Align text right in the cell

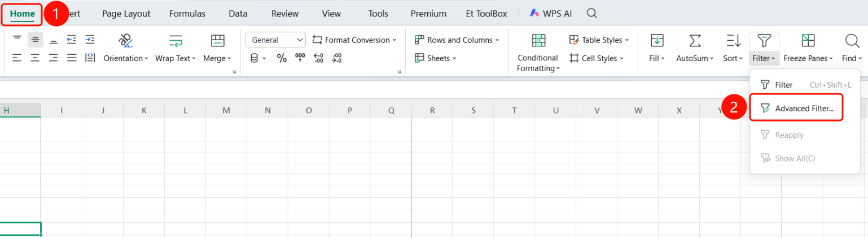[54, 58]
